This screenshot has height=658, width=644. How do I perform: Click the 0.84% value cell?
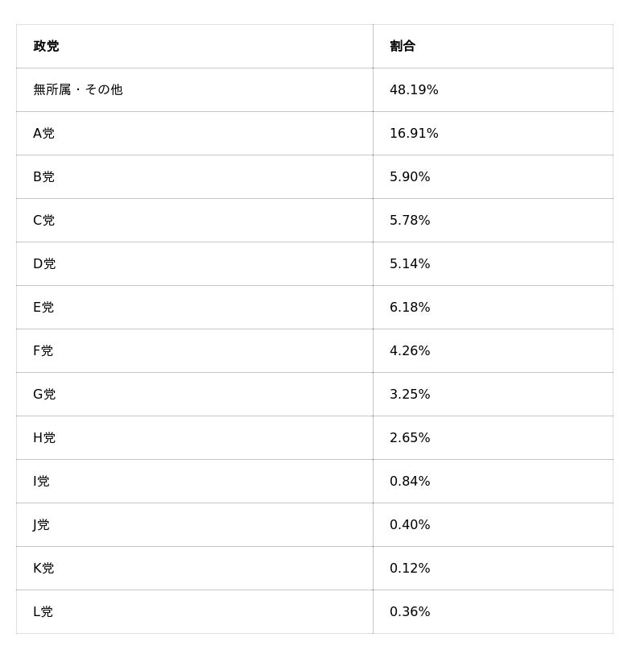(x=410, y=482)
